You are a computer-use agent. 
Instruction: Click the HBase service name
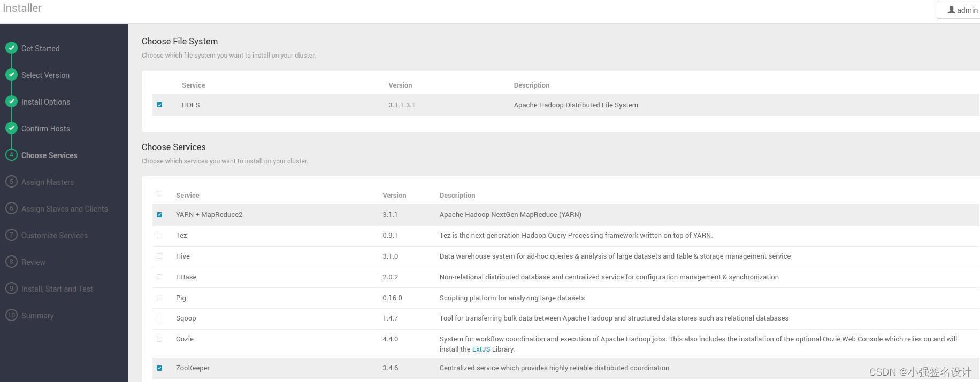pos(186,277)
